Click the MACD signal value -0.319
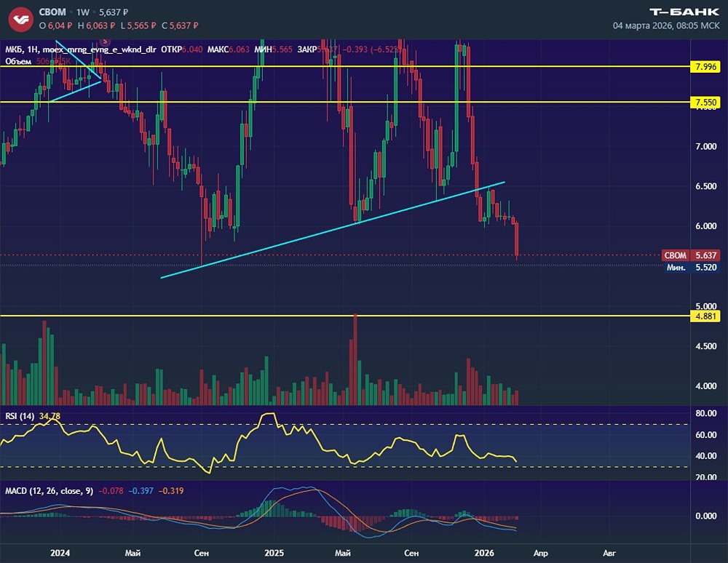Screen dimensions: 728x563 point(171,491)
